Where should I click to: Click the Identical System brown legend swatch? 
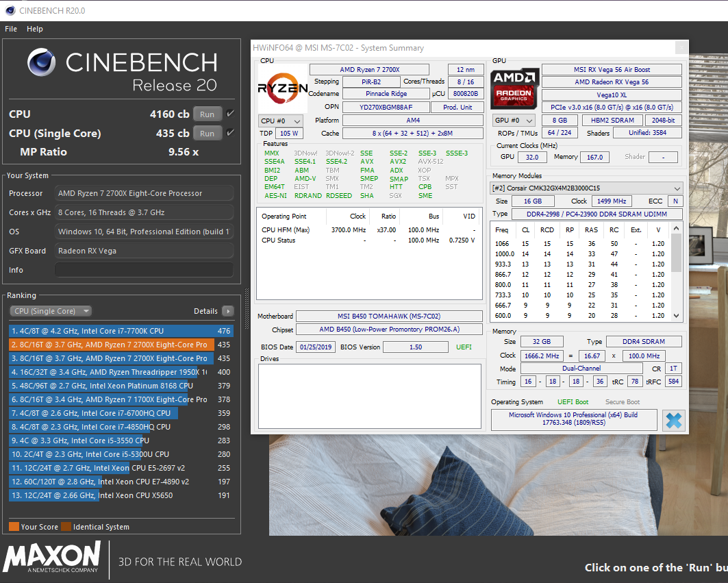pyautogui.click(x=66, y=527)
